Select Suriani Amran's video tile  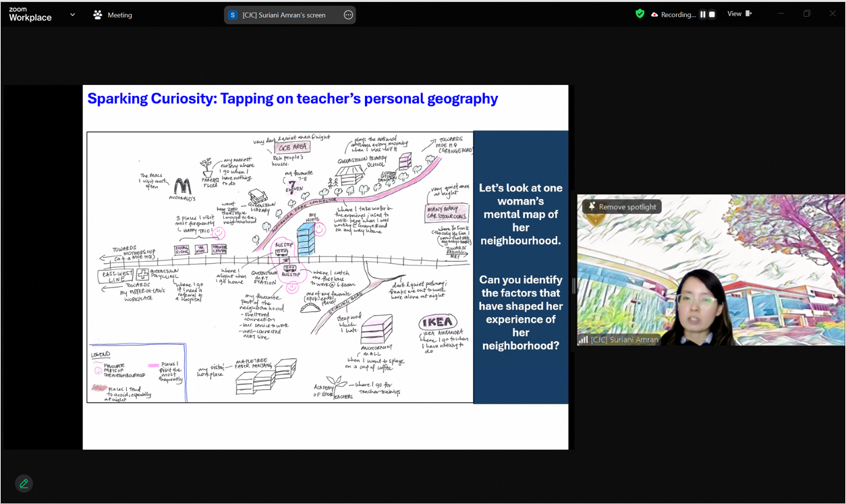pyautogui.click(x=711, y=270)
